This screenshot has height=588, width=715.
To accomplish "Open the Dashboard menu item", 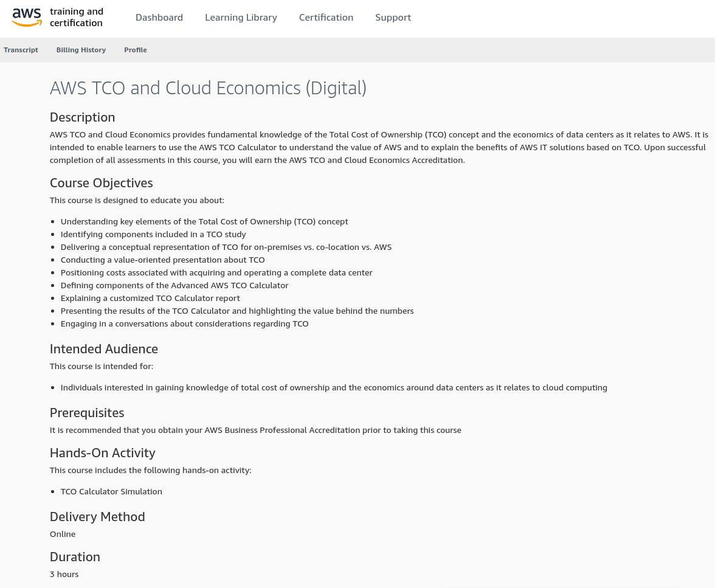I will point(159,18).
